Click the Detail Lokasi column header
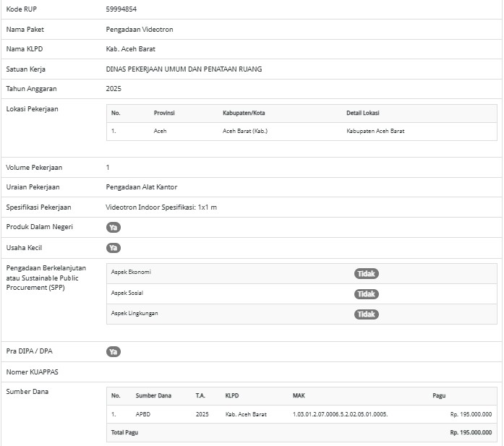The height and width of the screenshot is (446, 504). click(363, 113)
